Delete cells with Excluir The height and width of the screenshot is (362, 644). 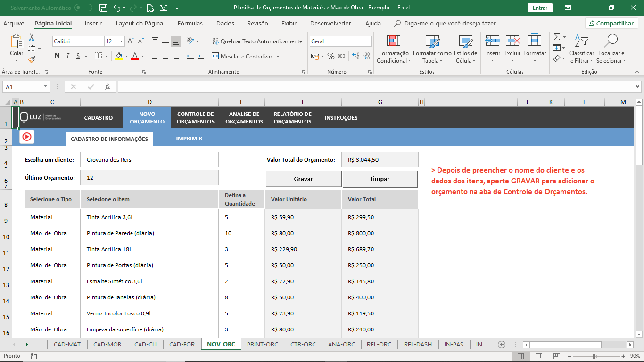coord(512,49)
